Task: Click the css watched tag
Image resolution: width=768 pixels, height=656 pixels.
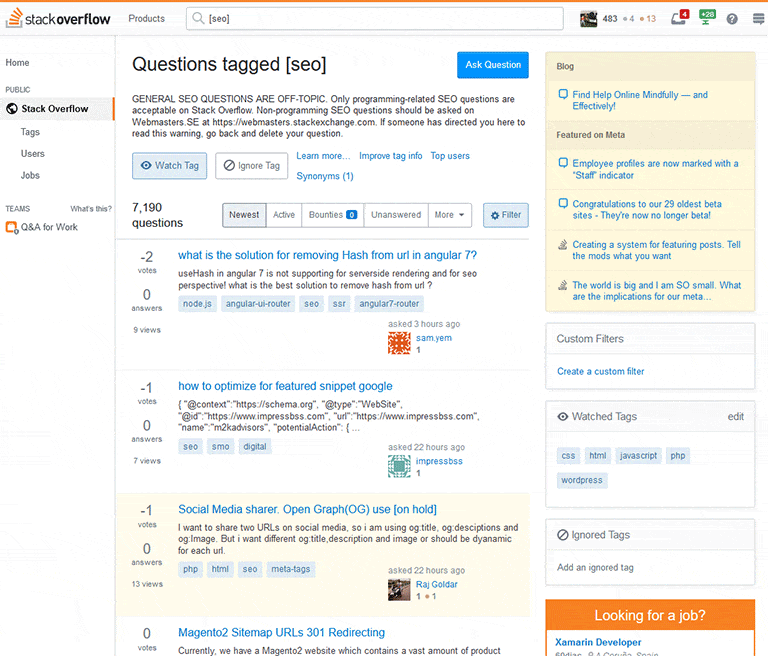Action: point(568,456)
